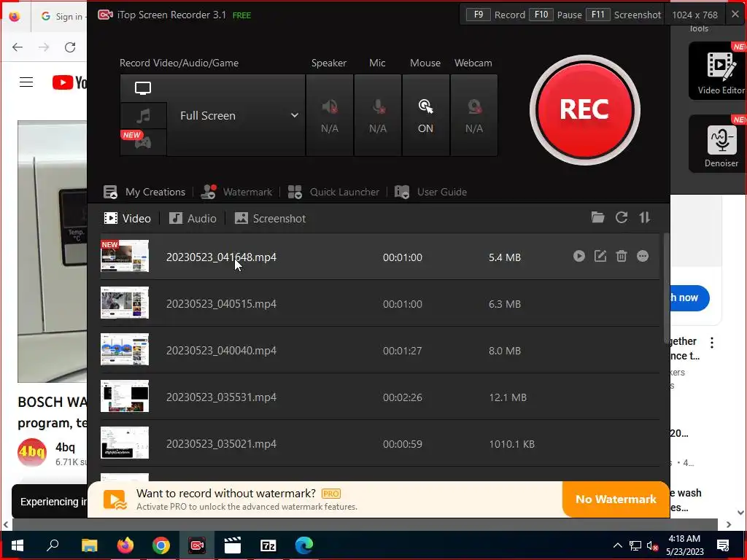Select file name 20230523_035531.mp4
Viewport: 747px width, 560px height.
[x=221, y=397]
